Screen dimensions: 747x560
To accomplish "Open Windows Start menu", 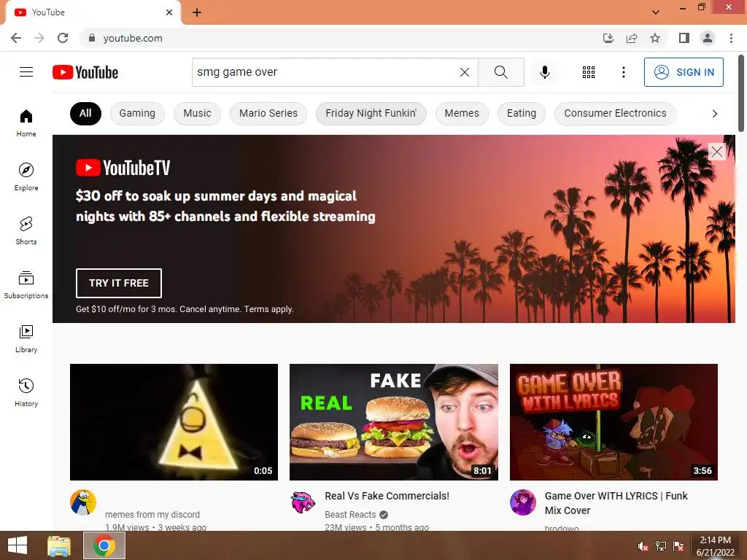I will (x=18, y=545).
